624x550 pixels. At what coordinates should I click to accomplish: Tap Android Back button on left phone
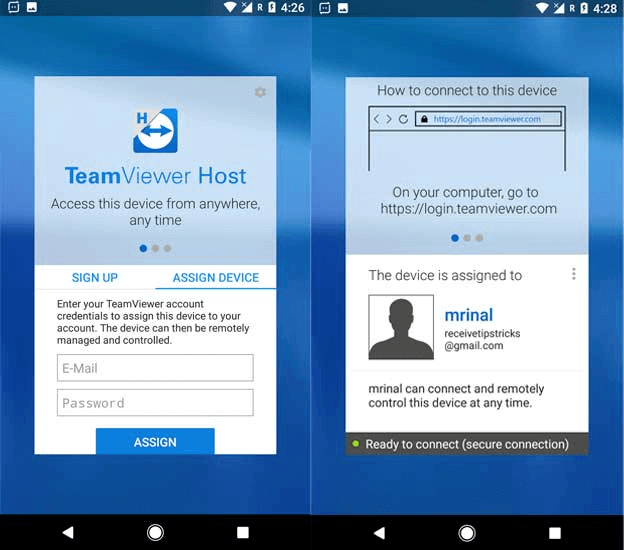68,532
